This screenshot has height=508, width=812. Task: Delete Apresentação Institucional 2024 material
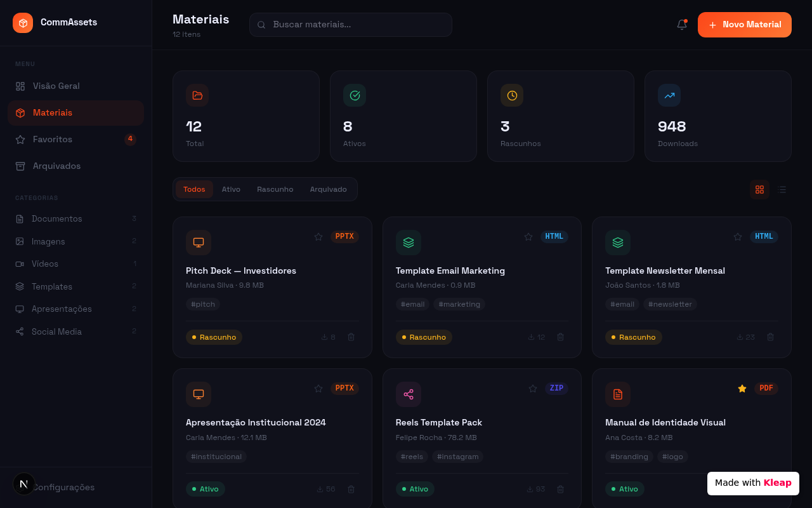click(351, 489)
